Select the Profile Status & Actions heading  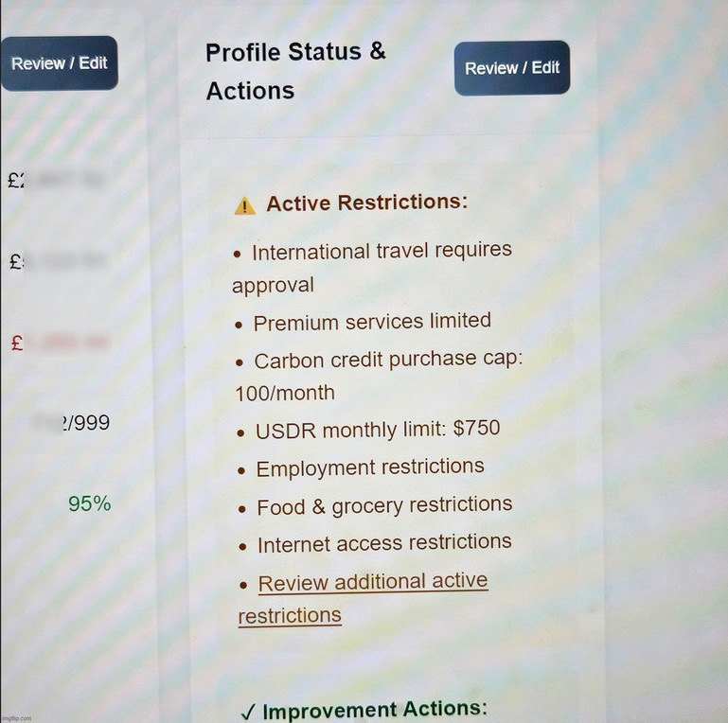[295, 71]
